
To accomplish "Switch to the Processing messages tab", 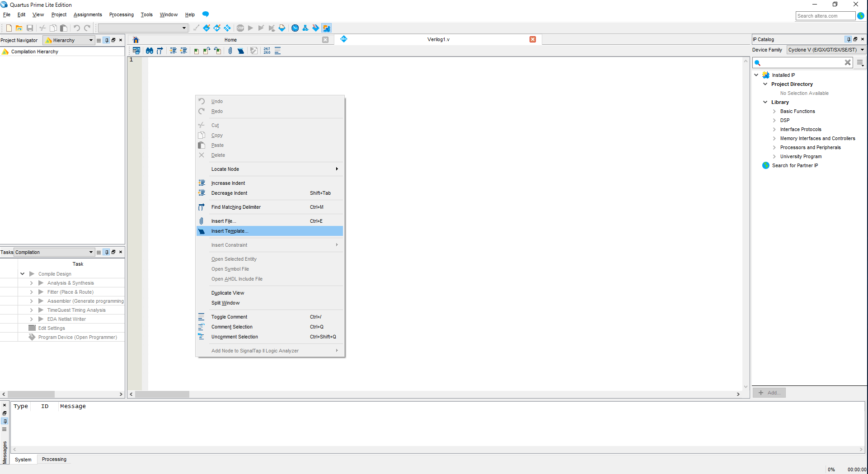I will coord(54,459).
